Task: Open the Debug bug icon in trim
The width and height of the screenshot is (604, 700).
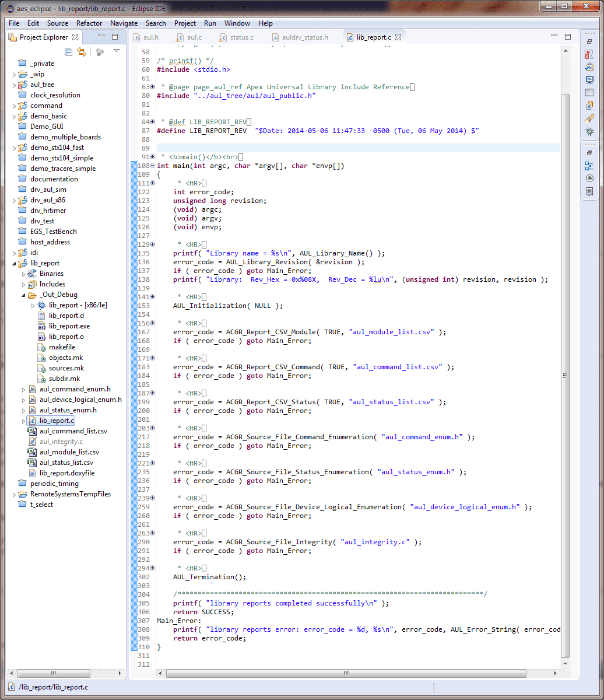Action: (589, 131)
